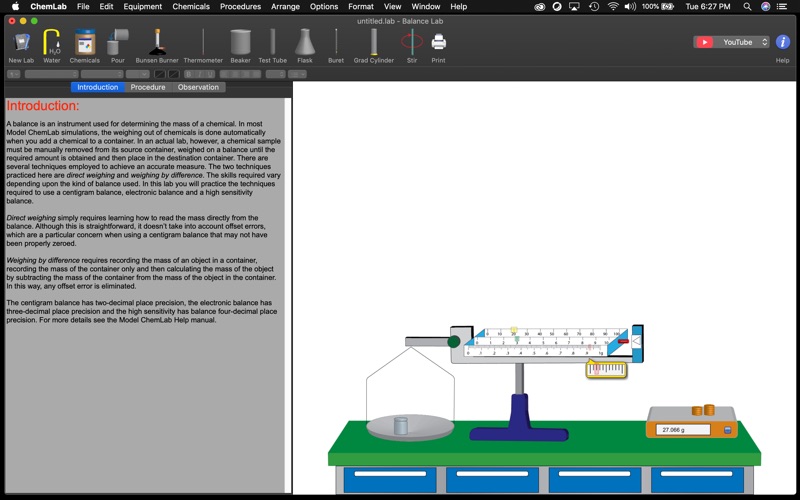The height and width of the screenshot is (500, 800).
Task: Click the blue button on electronic balance
Action: (x=728, y=430)
